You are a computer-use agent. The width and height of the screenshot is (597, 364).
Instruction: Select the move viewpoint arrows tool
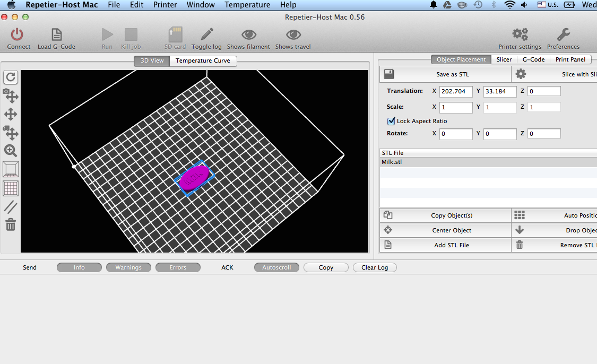click(11, 114)
